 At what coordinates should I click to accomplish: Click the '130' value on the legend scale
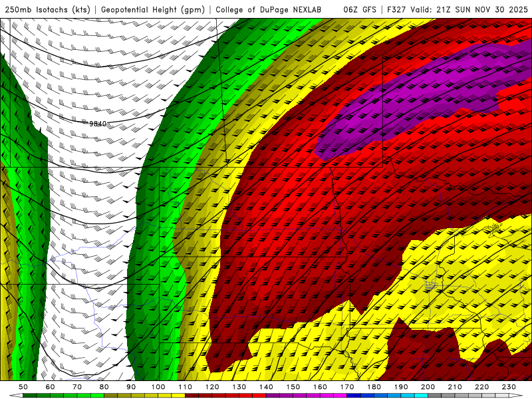tap(239, 387)
